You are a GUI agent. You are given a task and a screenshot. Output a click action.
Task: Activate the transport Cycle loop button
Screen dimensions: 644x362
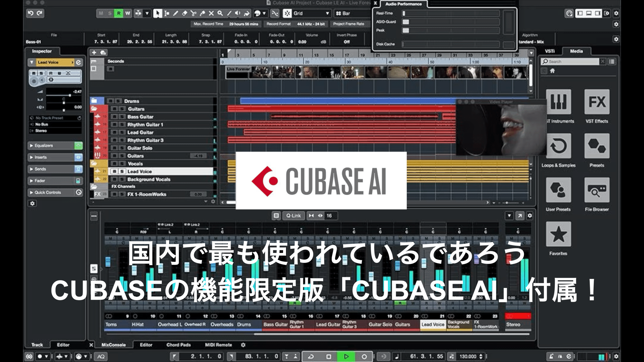(x=311, y=357)
